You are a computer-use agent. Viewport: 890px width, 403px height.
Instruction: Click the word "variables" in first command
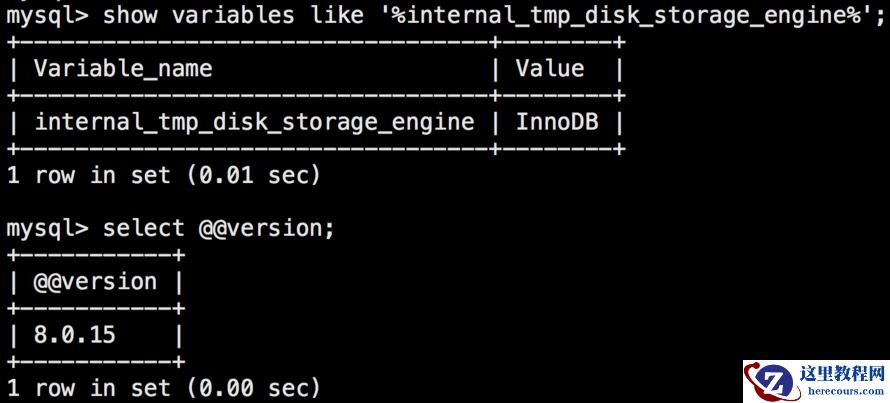click(x=225, y=14)
